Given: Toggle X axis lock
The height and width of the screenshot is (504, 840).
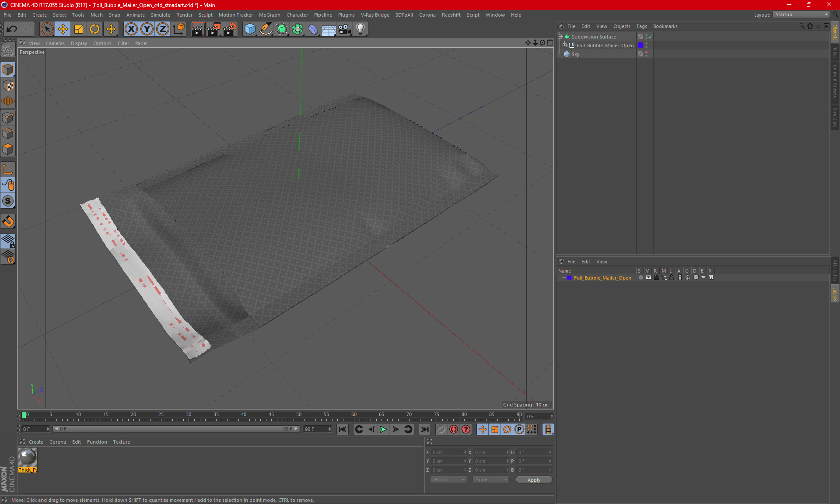Looking at the screenshot, I should click(x=131, y=29).
